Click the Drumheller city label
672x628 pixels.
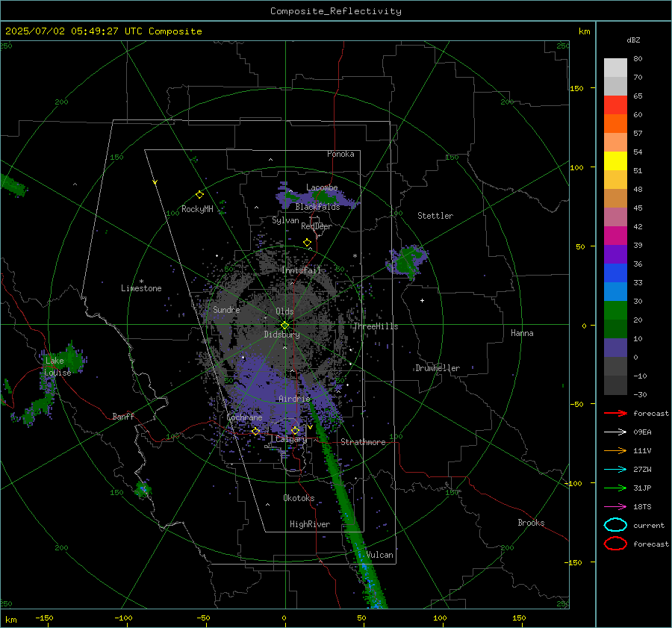[438, 368]
